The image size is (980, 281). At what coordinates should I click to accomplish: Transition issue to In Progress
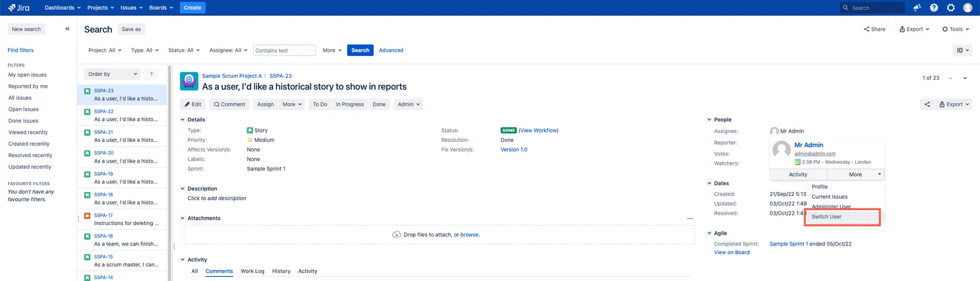tap(350, 104)
